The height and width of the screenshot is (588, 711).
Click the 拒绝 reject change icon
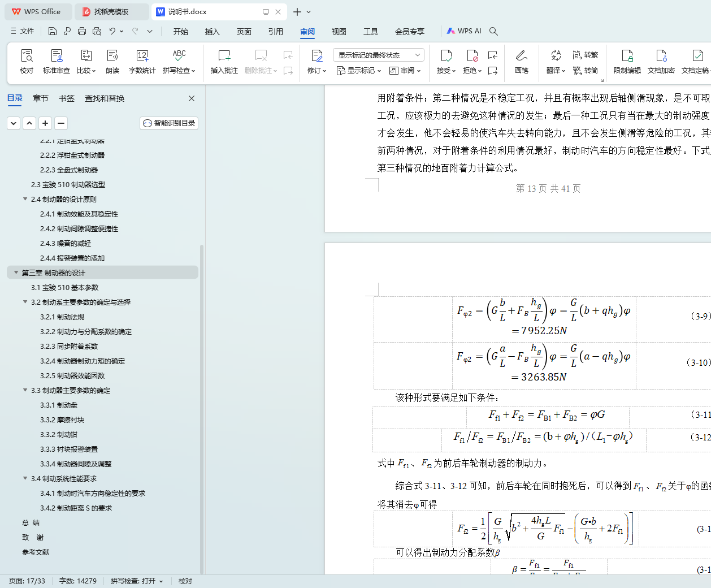(472, 55)
